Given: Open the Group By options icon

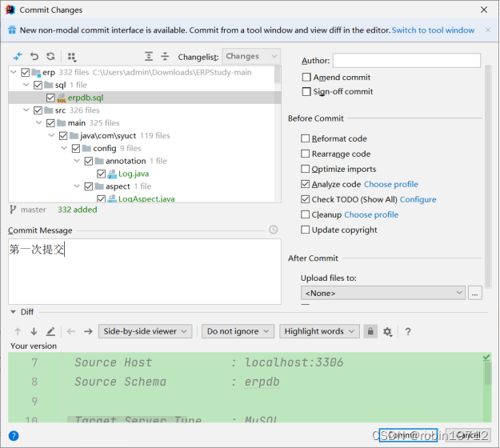Looking at the screenshot, I should click(x=72, y=57).
